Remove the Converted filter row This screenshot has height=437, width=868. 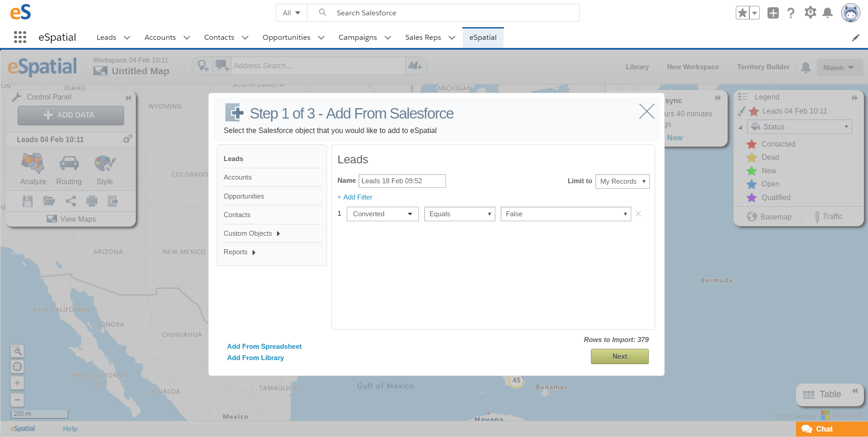(638, 214)
